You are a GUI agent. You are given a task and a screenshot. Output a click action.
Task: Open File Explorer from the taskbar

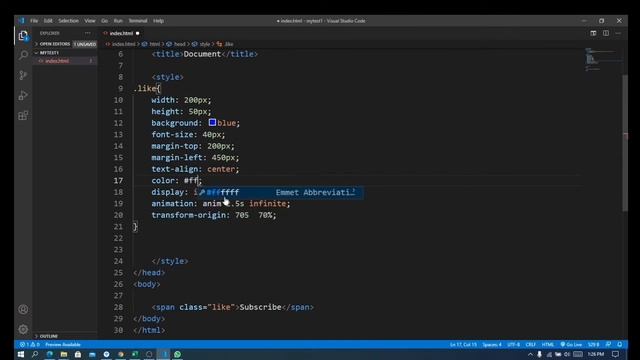(64, 354)
